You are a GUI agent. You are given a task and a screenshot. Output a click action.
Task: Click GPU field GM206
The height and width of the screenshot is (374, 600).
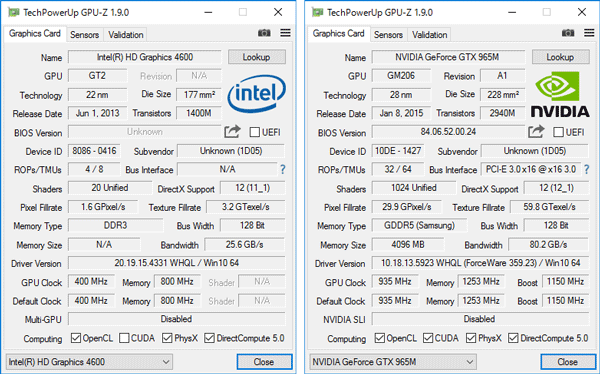[x=401, y=76]
